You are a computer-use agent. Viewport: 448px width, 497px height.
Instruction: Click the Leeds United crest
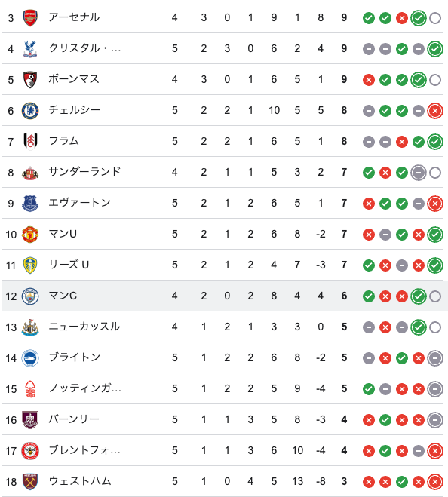click(x=30, y=265)
